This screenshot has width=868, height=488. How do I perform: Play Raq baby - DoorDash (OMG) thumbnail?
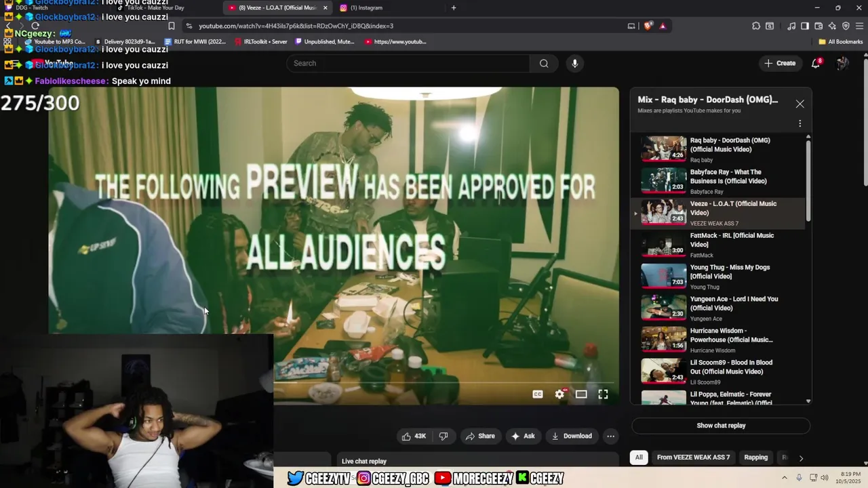coord(664,148)
